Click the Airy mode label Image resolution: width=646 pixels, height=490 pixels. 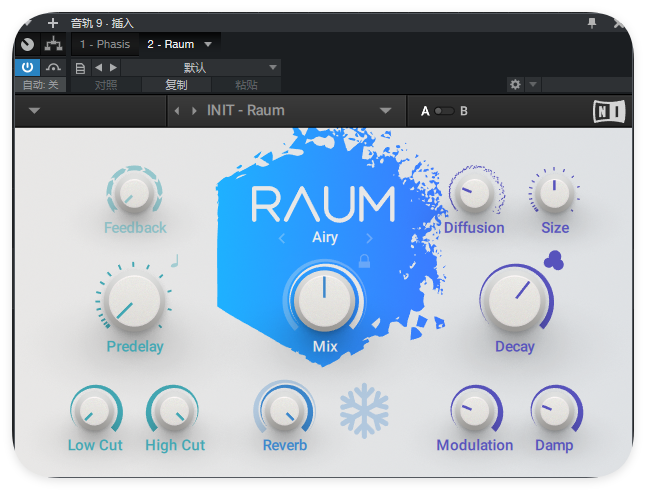(x=325, y=237)
